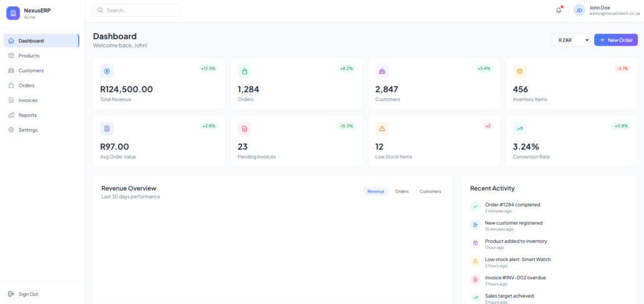Click the notification bell icon

pyautogui.click(x=558, y=10)
